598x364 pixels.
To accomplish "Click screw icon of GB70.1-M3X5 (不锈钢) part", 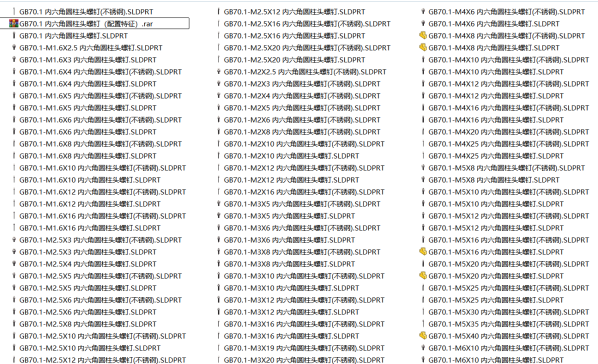I will tap(219, 204).
